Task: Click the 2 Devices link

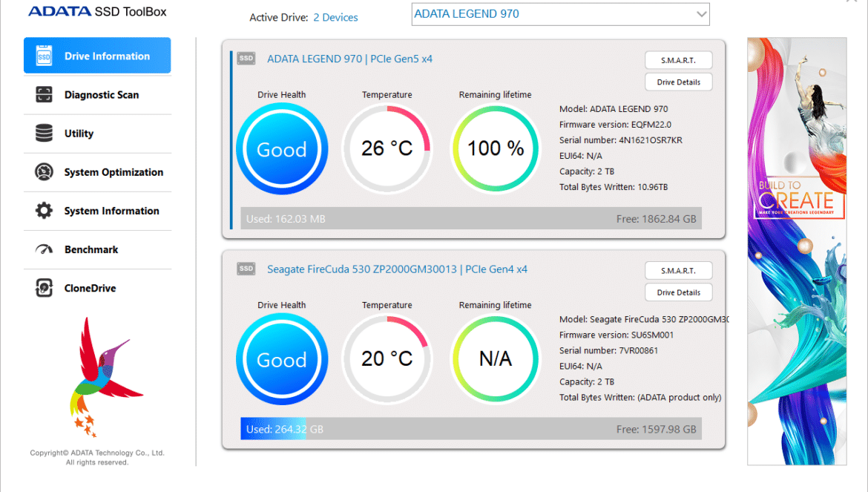Action: tap(335, 18)
